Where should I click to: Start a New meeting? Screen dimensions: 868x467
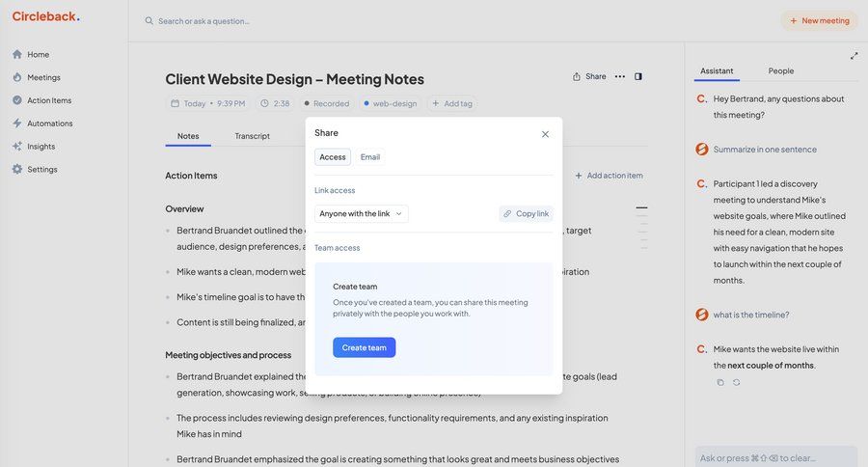pyautogui.click(x=819, y=20)
